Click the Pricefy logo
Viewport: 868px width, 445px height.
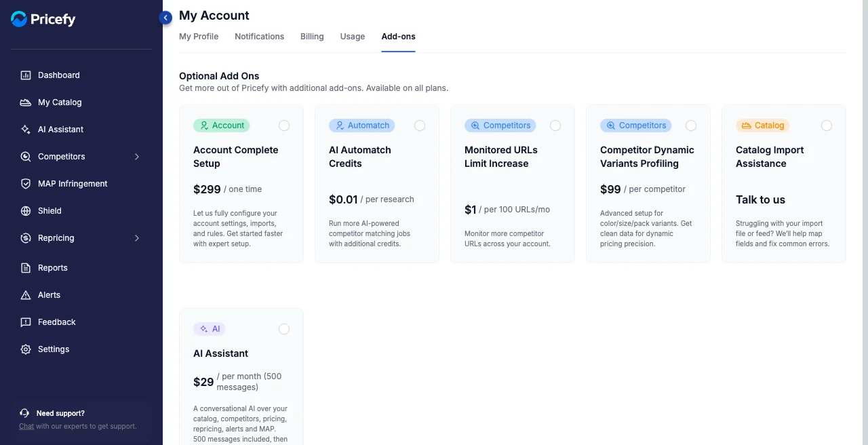(x=43, y=20)
